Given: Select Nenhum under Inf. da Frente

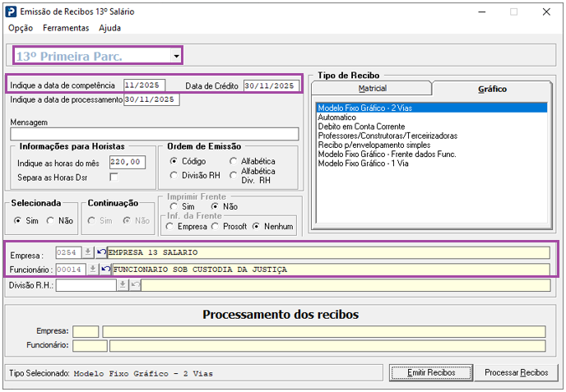Looking at the screenshot, I should tap(256, 226).
